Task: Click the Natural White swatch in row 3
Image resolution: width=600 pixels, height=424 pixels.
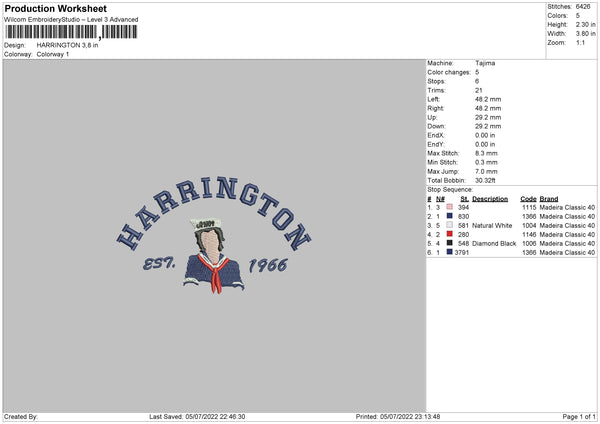Action: coord(449,225)
